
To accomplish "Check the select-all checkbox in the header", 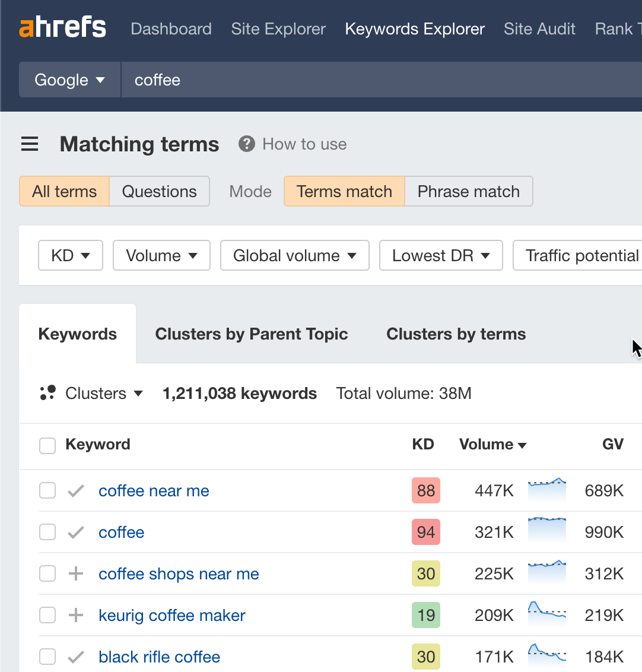I will 47,445.
